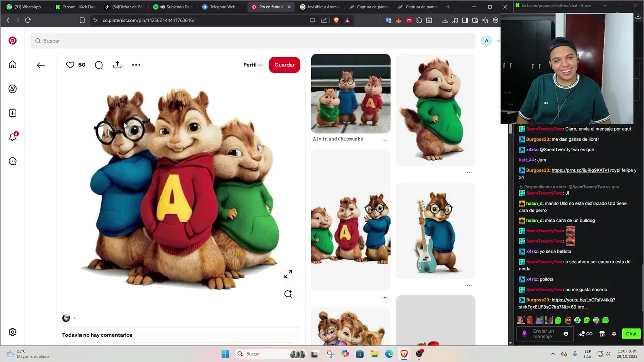Open notifications bell with badge
644x362 pixels.
(13, 137)
